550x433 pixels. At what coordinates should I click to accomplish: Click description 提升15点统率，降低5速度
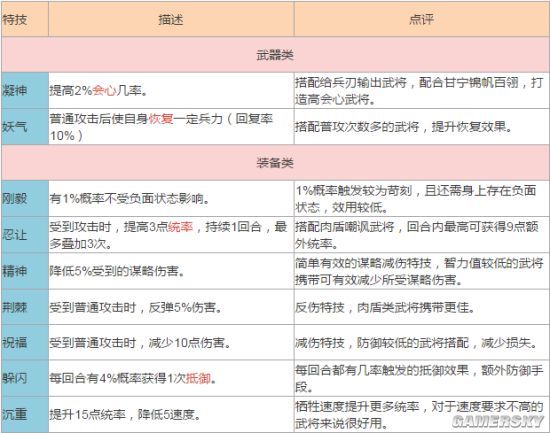pos(125,415)
